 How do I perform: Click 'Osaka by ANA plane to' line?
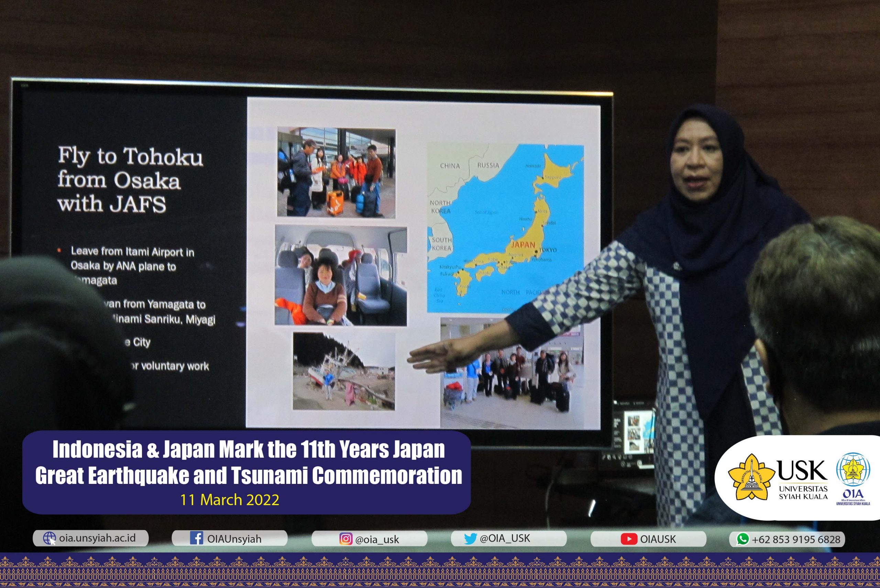pyautogui.click(x=123, y=266)
